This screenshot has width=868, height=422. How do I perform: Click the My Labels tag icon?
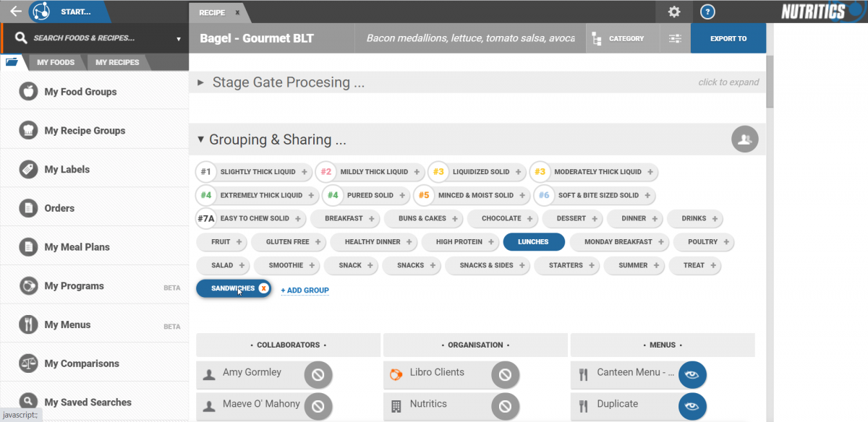(28, 169)
